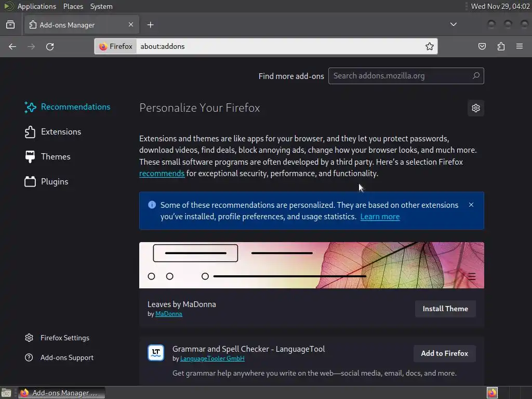This screenshot has height=399, width=532.
Task: Open Firefox Settings from the sidebar
Action: click(x=57, y=338)
